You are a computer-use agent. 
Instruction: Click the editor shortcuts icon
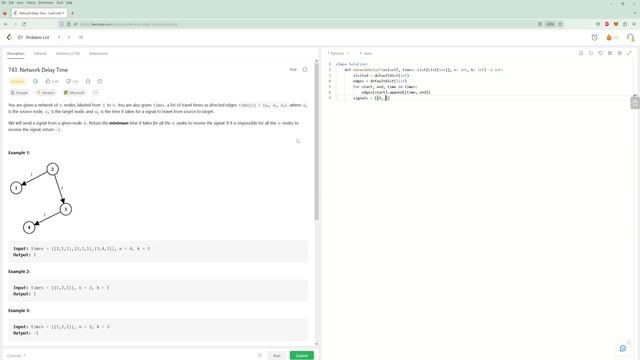[610, 53]
